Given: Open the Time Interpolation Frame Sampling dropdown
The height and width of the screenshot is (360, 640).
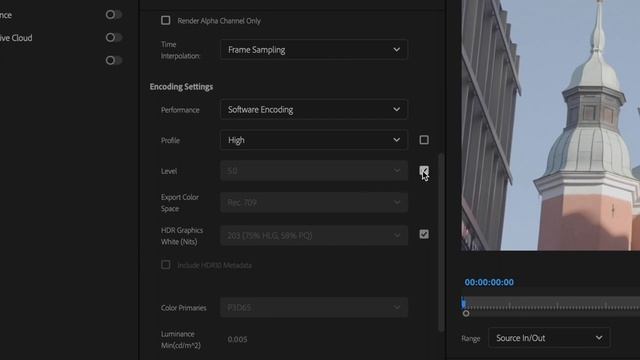Looking at the screenshot, I should [313, 50].
